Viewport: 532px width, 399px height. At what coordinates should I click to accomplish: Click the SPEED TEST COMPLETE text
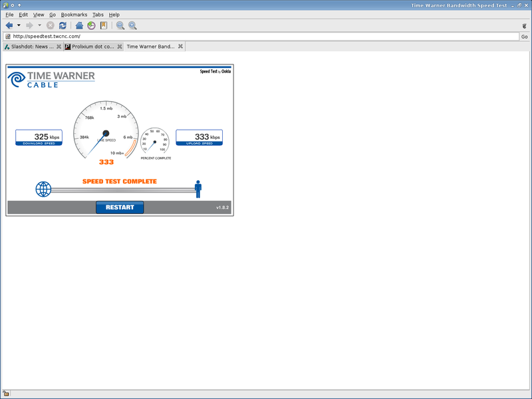(x=120, y=182)
